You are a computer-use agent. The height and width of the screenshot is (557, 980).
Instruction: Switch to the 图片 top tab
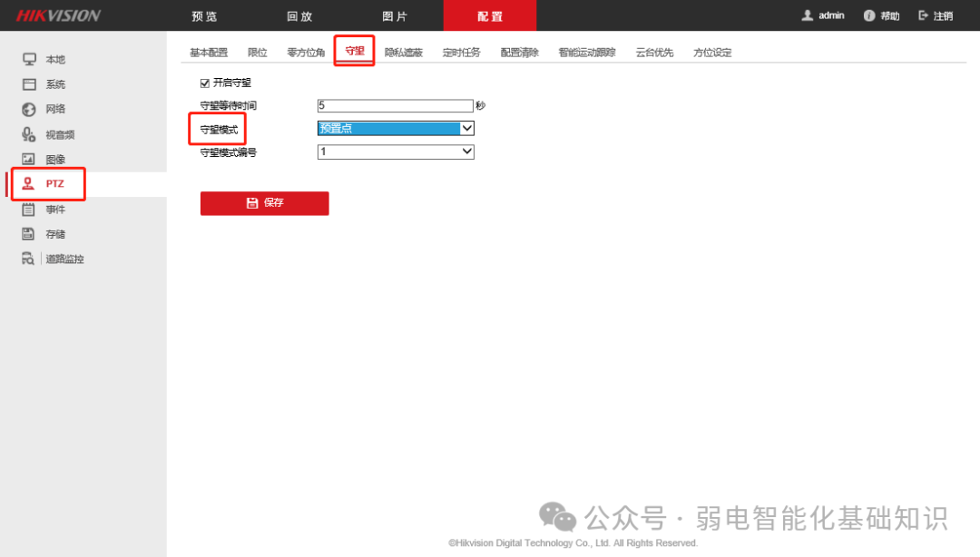tap(395, 16)
